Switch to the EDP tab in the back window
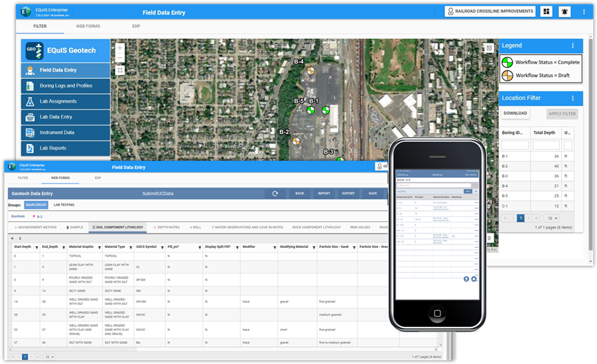 click(x=136, y=27)
